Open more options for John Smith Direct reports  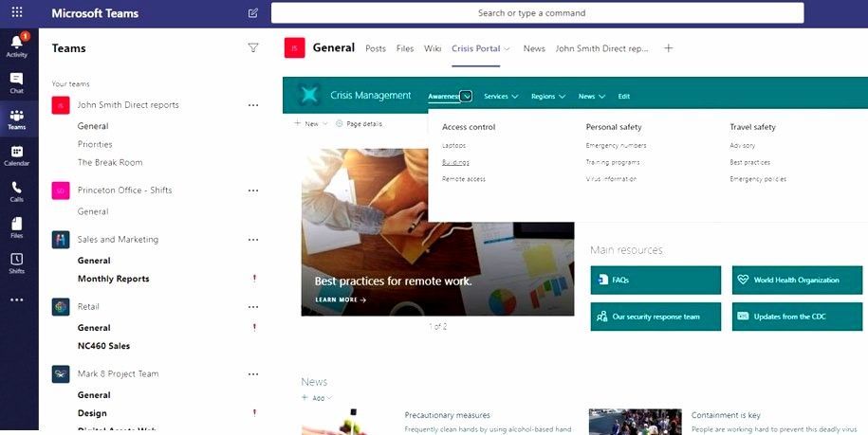[x=253, y=105]
